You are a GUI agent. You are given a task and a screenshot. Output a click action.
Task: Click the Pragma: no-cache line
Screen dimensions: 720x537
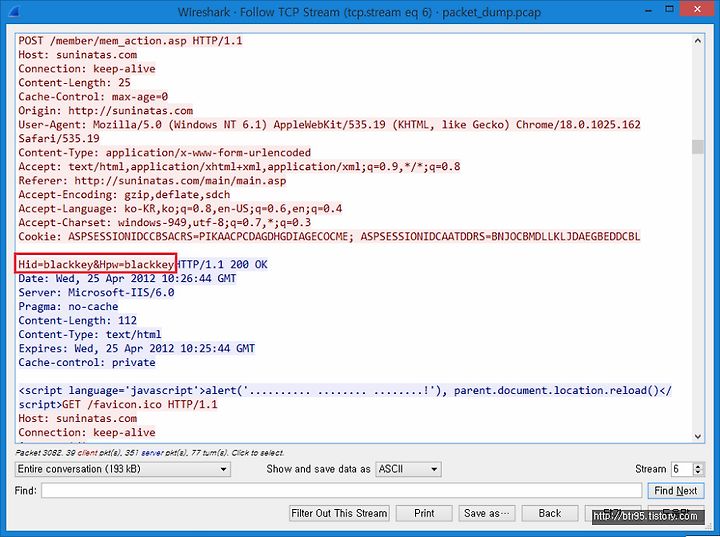68,306
